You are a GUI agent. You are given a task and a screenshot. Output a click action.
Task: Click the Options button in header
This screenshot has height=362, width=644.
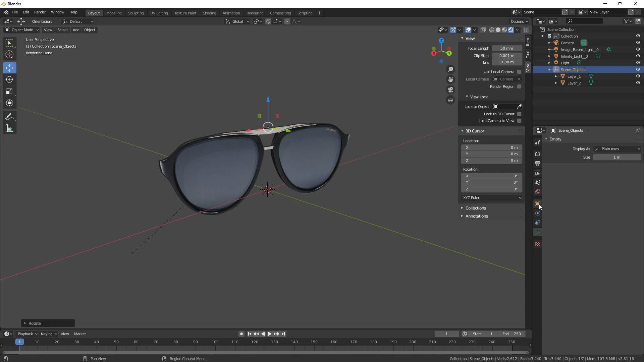(x=519, y=21)
